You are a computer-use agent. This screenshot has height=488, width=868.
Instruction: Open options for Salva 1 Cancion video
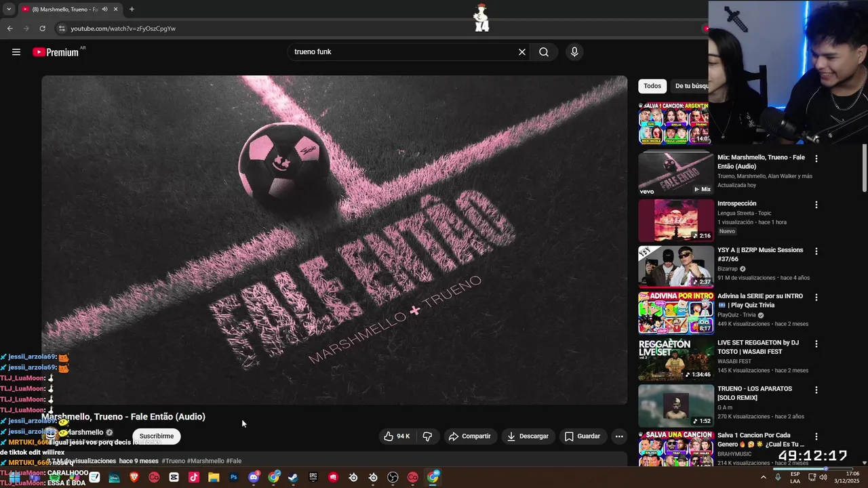(816, 436)
